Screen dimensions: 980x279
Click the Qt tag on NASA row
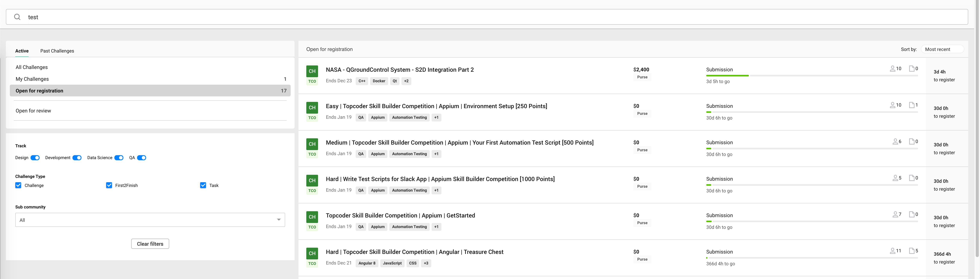(395, 81)
